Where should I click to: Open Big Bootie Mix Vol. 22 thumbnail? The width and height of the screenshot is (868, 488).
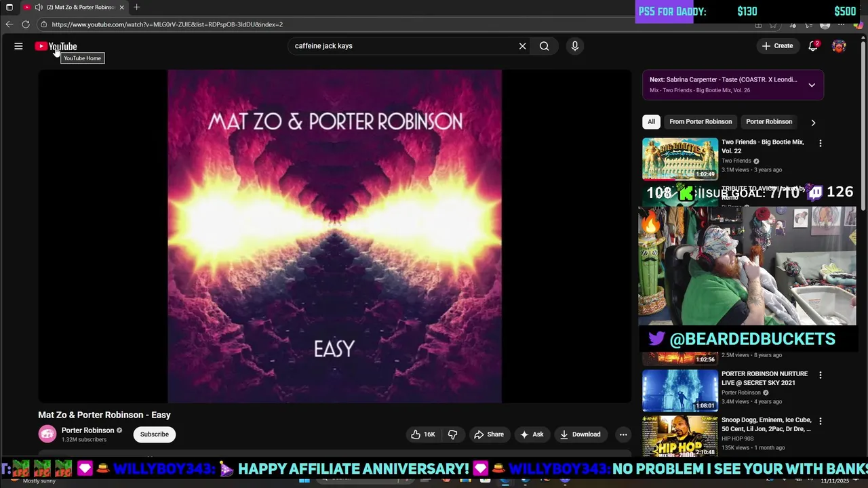[680, 159]
